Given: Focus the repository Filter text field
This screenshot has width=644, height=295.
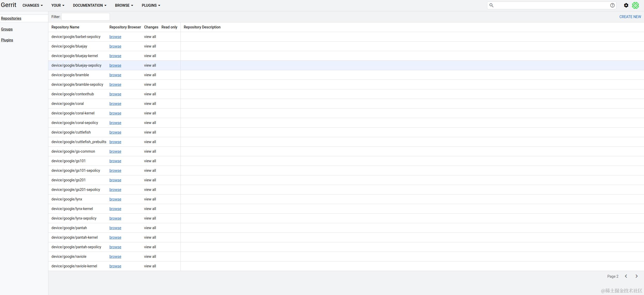Looking at the screenshot, I should point(85,17).
